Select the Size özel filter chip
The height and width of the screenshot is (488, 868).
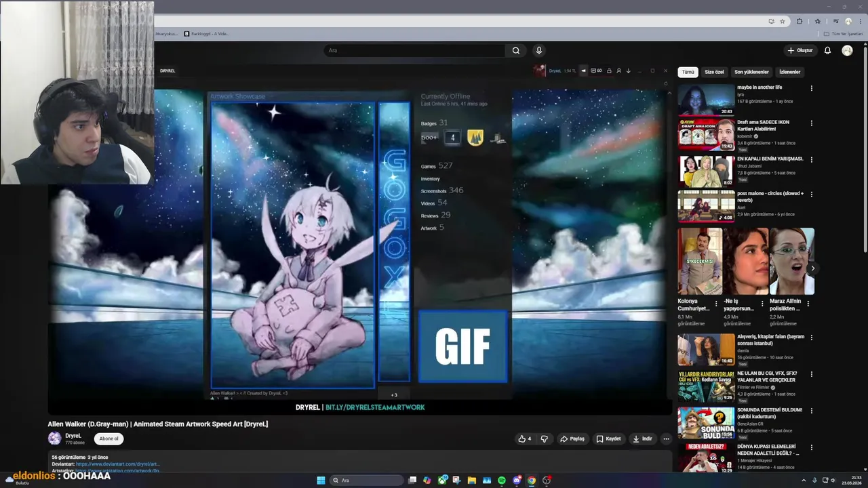point(714,72)
